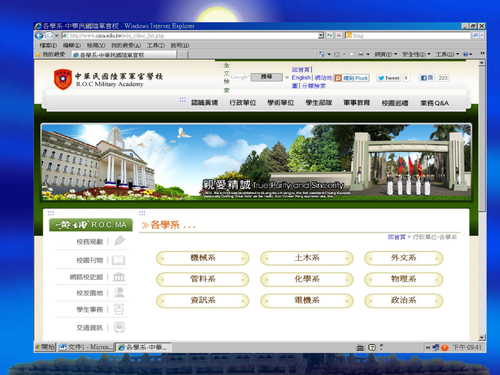Image resolution: width=500 pixels, height=375 pixels.
Task: Click the 土木系 department button
Action: (307, 258)
